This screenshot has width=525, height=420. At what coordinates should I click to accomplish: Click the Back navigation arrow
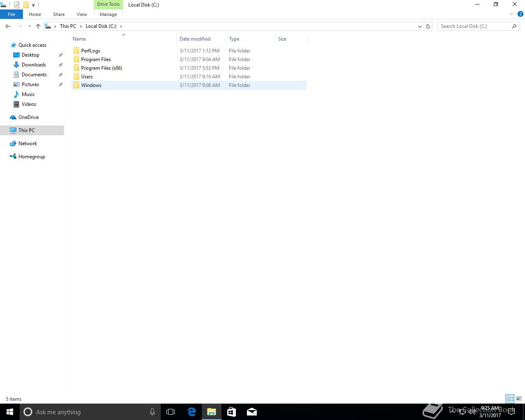coord(8,26)
